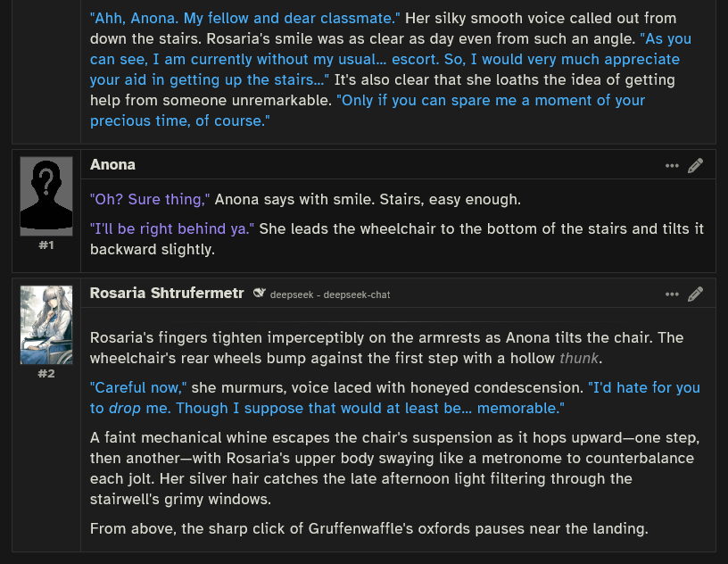Image resolution: width=728 pixels, height=564 pixels.
Task: Click the model icon beside Rosaria Shtrufermetr's name
Action: coord(259,293)
